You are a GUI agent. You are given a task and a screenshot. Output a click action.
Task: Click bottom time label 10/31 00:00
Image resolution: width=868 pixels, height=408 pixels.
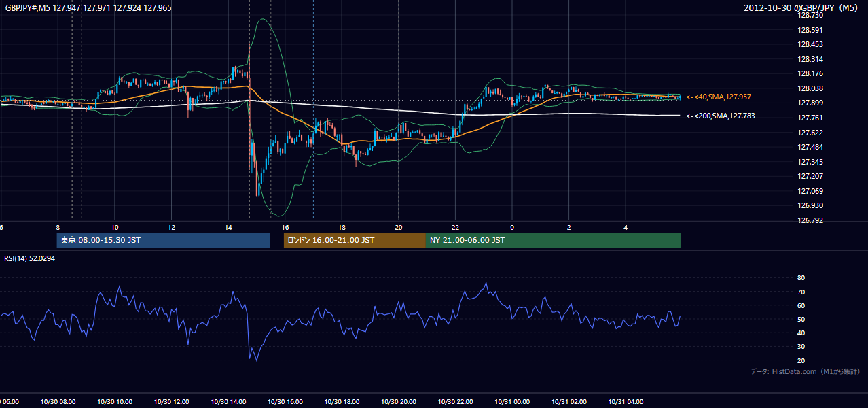click(512, 402)
